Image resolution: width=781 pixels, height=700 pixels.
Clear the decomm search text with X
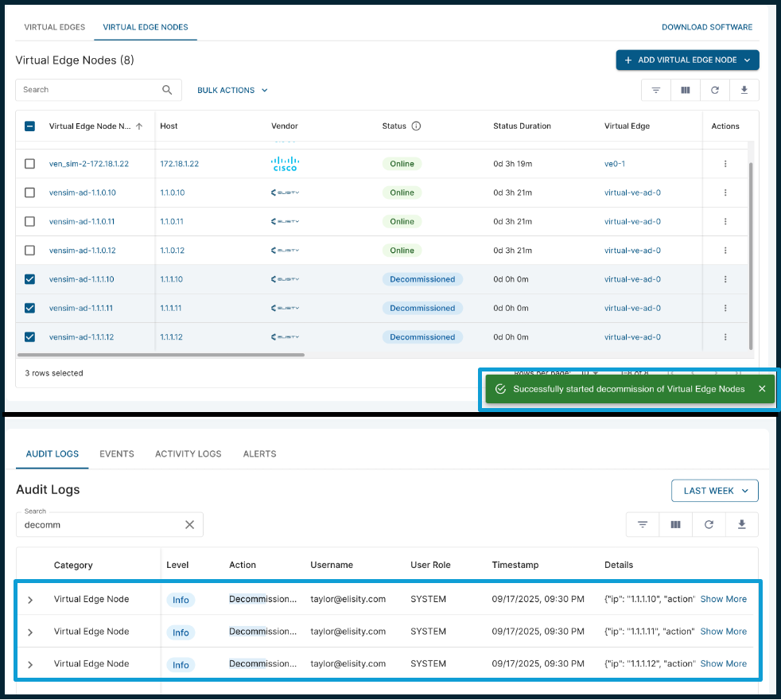click(190, 525)
